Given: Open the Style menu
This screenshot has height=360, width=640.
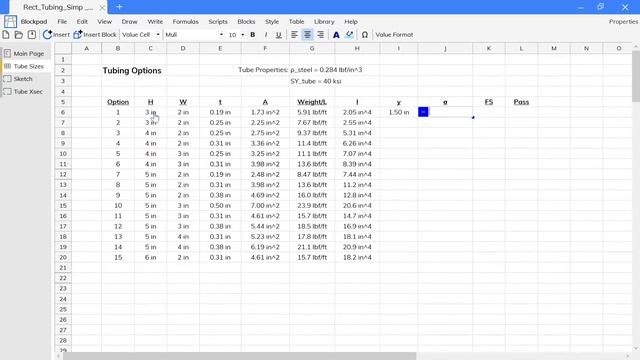Looking at the screenshot, I should [x=272, y=22].
